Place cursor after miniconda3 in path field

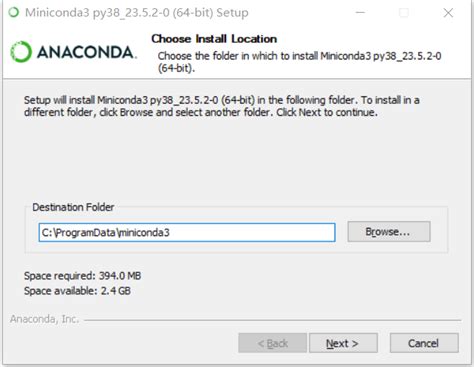[x=171, y=232]
